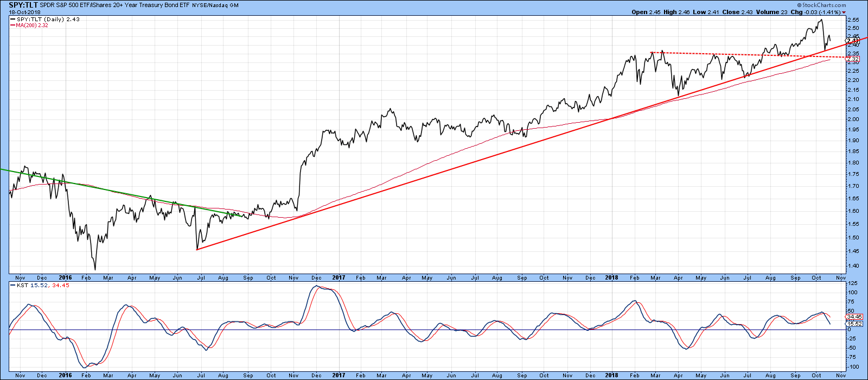Click the 1.60 price axis label
This screenshot has height=380, width=868.
(x=852, y=211)
